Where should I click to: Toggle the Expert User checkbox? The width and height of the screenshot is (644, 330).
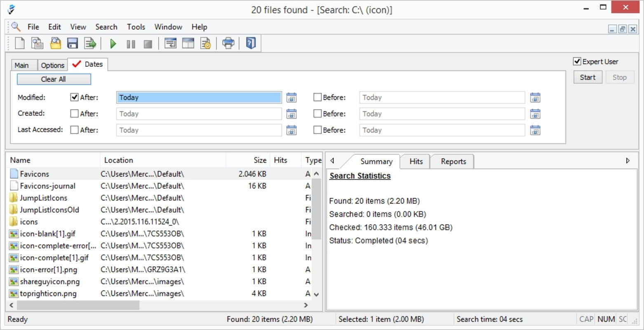(577, 61)
